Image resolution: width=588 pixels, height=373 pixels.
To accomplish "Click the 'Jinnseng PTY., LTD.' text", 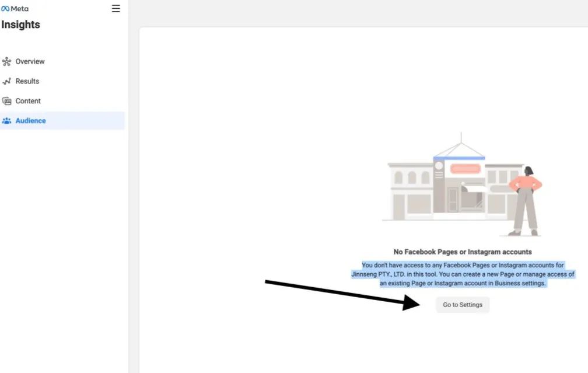I will [378, 274].
